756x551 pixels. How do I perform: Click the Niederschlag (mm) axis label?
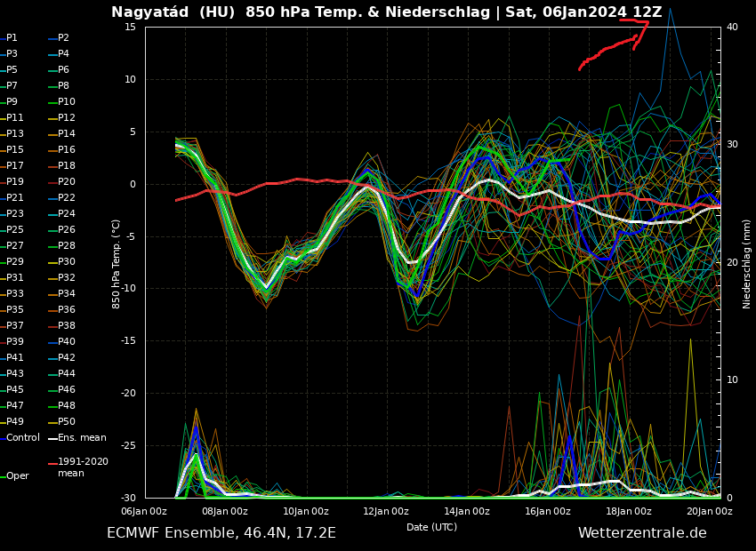click(747, 263)
